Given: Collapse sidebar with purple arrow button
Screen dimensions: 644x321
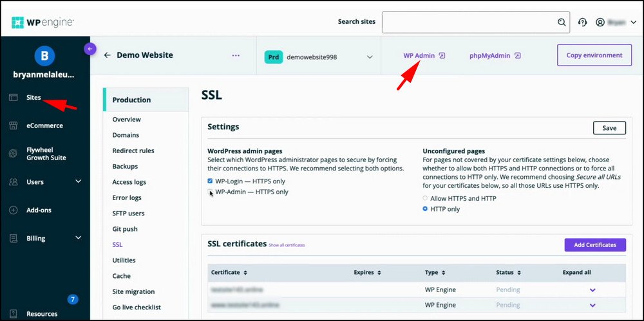Looking at the screenshot, I should [90, 48].
